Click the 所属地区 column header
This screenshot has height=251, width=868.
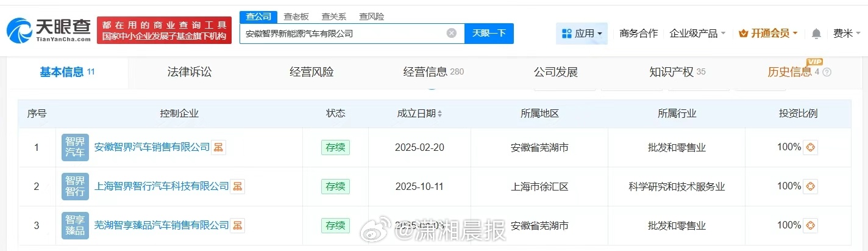tap(539, 114)
